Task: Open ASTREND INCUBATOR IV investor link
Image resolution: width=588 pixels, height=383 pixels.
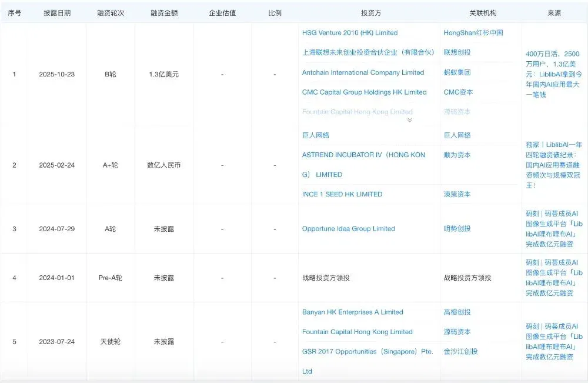Action: (x=364, y=165)
